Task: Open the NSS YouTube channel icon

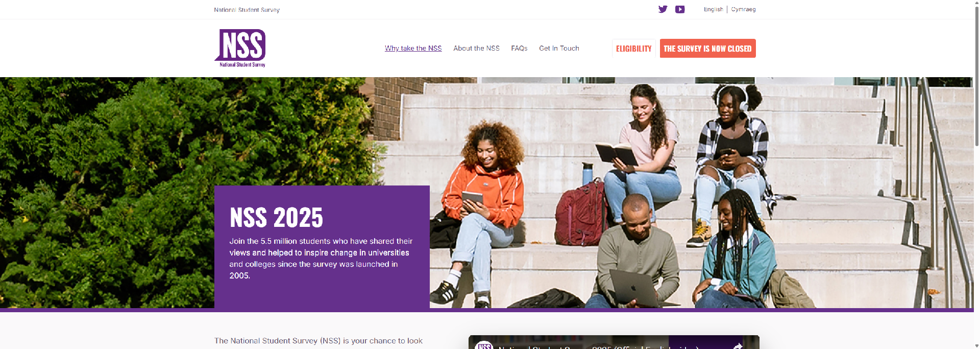Action: (x=680, y=9)
